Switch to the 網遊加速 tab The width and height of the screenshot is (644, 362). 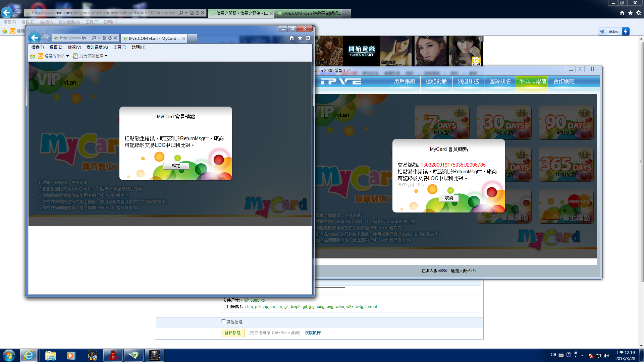pyautogui.click(x=468, y=81)
